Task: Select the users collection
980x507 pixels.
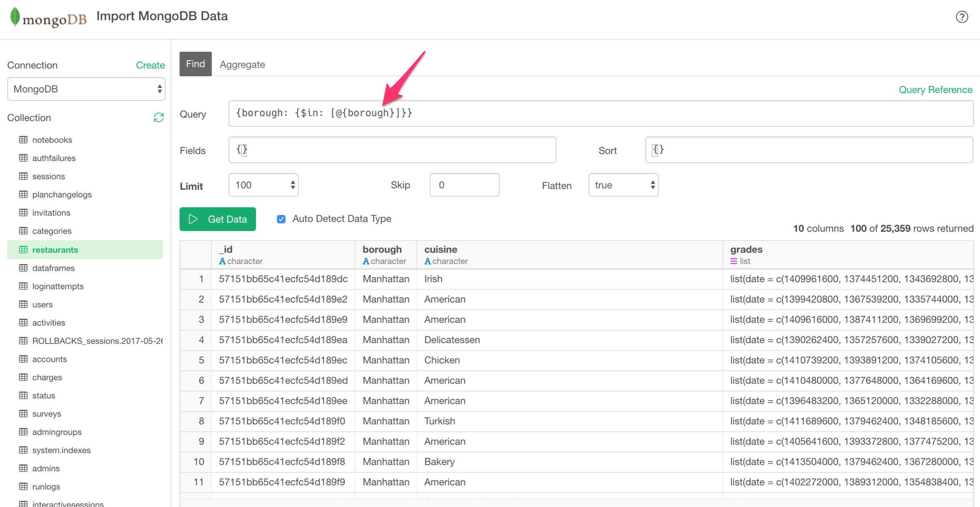Action: pos(43,304)
